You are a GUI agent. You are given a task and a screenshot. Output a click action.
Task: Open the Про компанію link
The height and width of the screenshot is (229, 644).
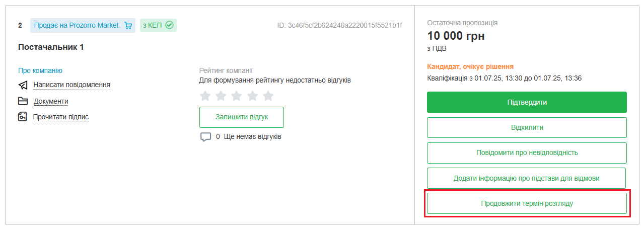40,70
